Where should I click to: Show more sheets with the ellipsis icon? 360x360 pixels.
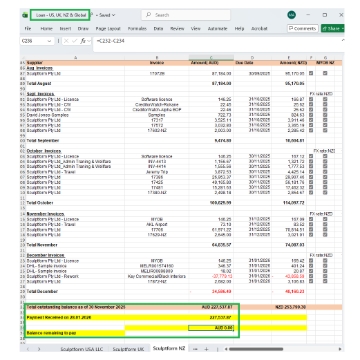pyautogui.click(x=195, y=349)
